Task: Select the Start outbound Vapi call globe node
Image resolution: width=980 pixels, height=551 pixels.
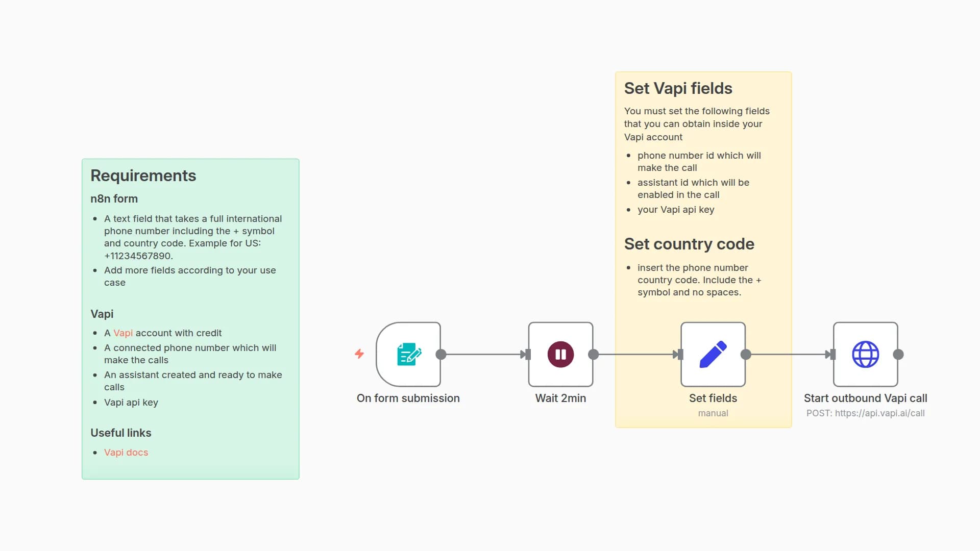Action: 865,354
